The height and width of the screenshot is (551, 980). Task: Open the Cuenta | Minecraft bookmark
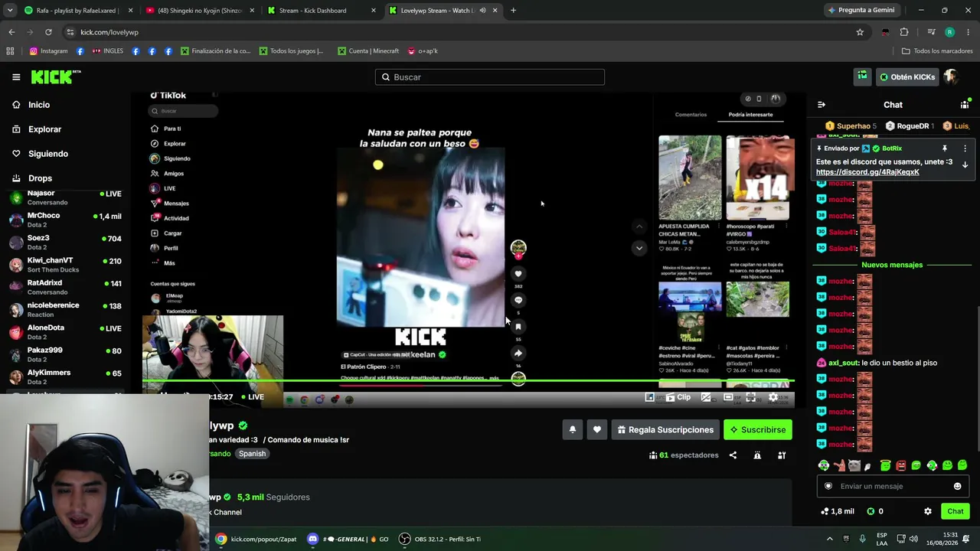tap(368, 51)
